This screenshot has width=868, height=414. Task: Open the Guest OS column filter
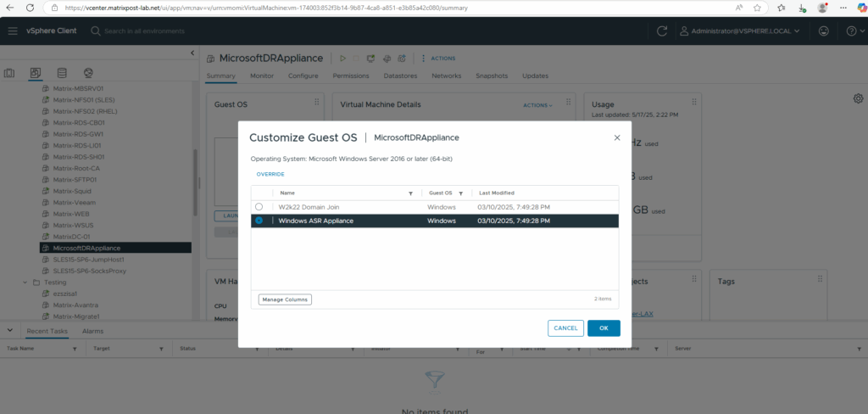click(460, 193)
